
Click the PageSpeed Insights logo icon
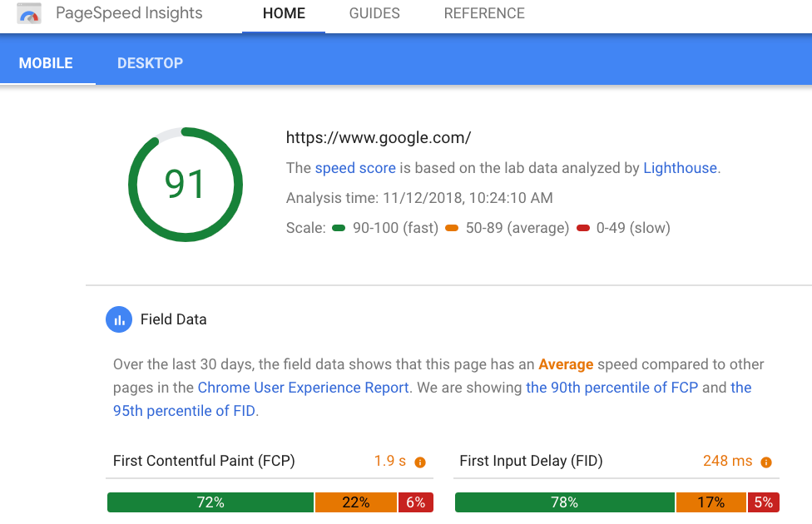[29, 14]
